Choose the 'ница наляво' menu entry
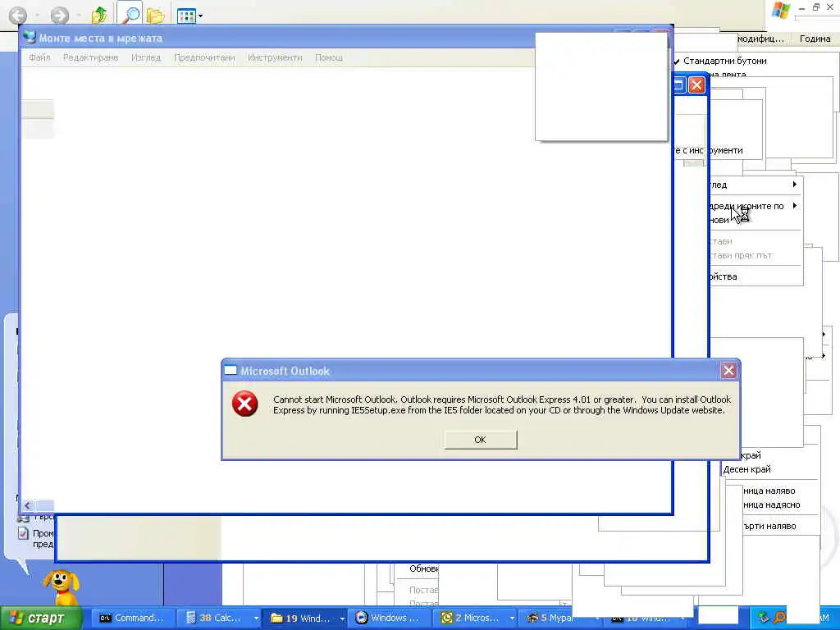Image resolution: width=840 pixels, height=630 pixels. tap(769, 491)
